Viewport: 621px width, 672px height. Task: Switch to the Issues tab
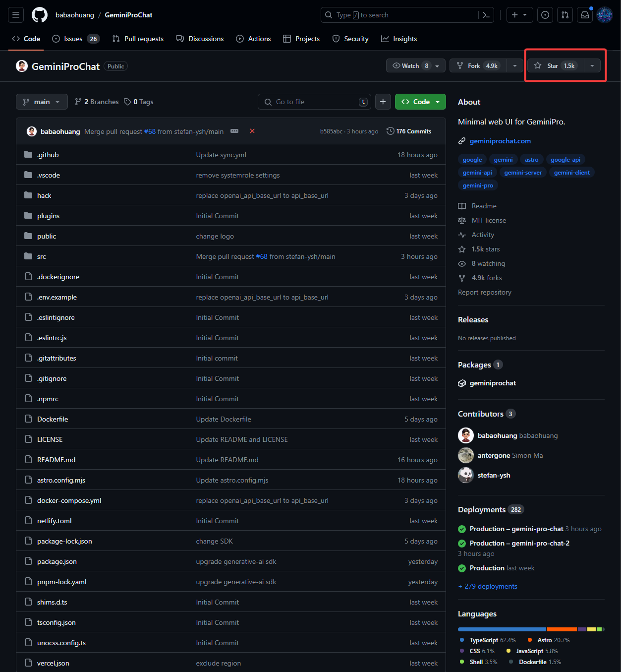point(76,39)
